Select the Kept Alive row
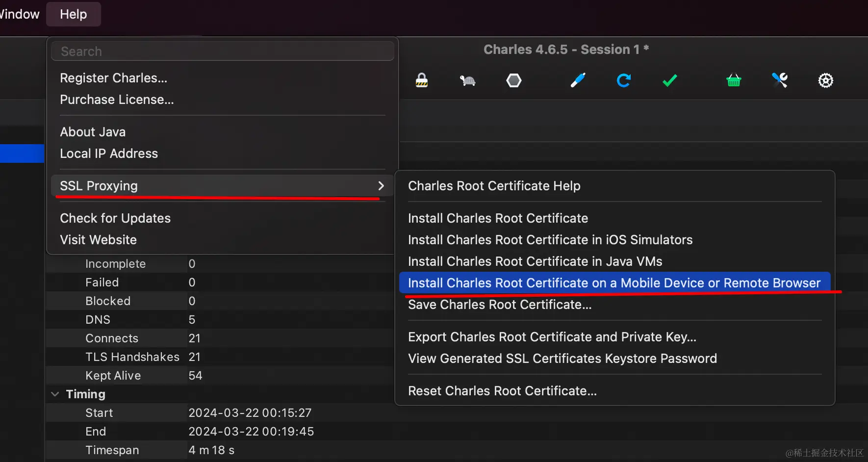The image size is (868, 462). [221, 376]
